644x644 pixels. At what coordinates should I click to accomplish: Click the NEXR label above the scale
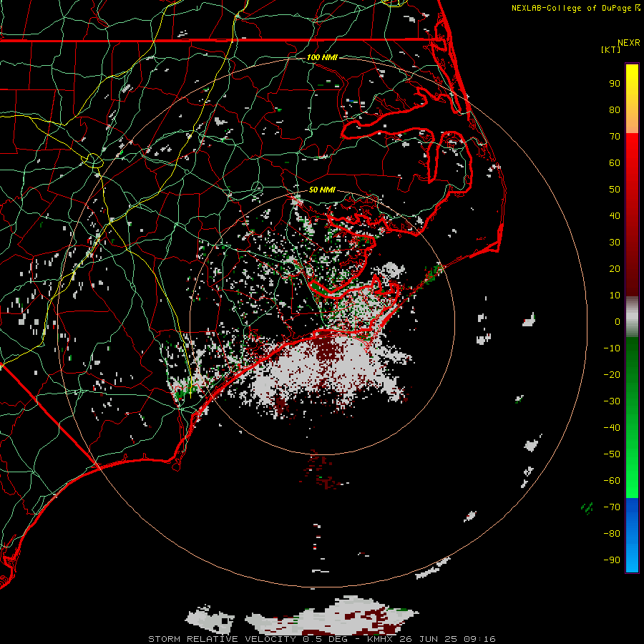628,43
